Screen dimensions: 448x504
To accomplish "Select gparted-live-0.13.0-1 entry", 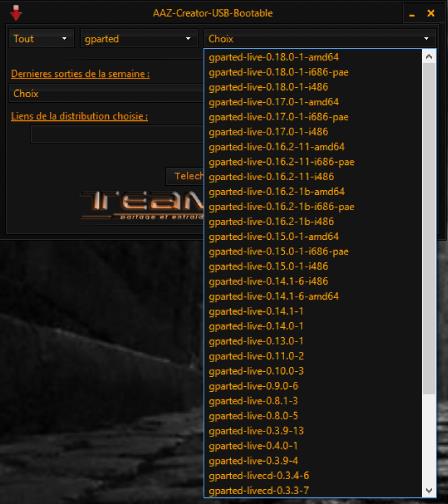I will tap(313, 341).
